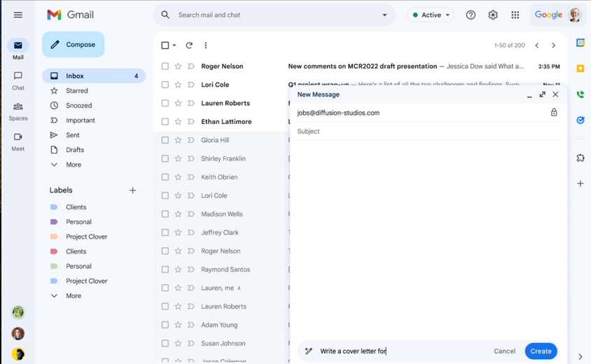Click the Search mail and chat field
Image resolution: width=591 pixels, height=364 pixels.
275,15
